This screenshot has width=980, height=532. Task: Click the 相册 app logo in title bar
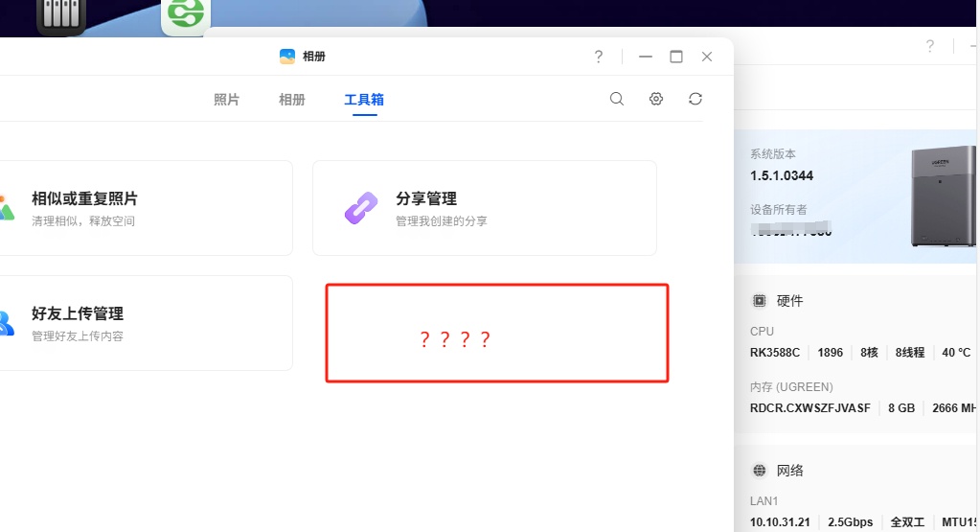286,57
